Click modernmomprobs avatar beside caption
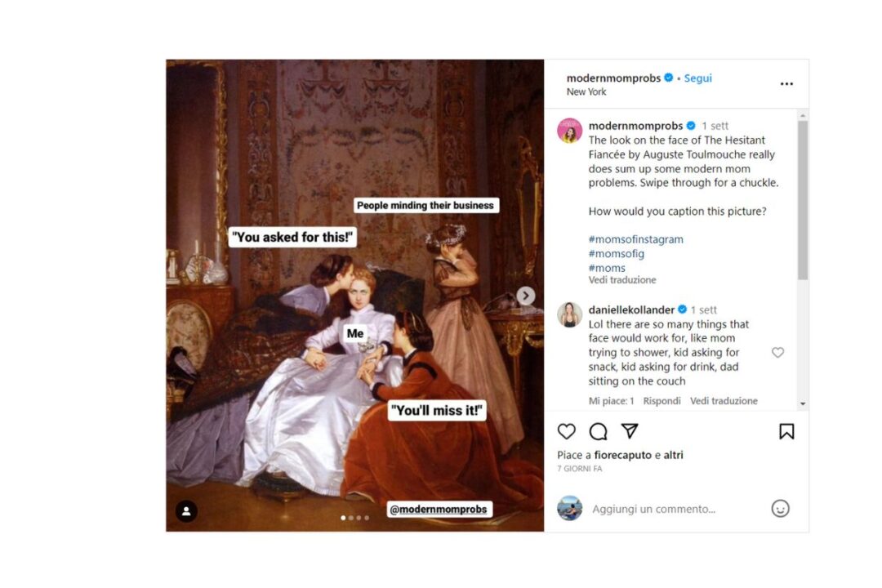The image size is (882, 588). pos(569,131)
